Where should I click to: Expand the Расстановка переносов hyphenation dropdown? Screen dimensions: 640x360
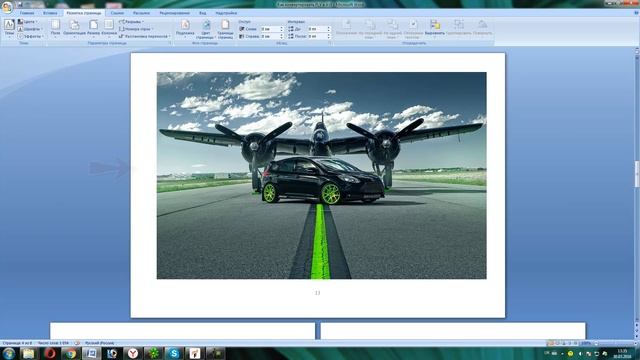click(x=144, y=36)
